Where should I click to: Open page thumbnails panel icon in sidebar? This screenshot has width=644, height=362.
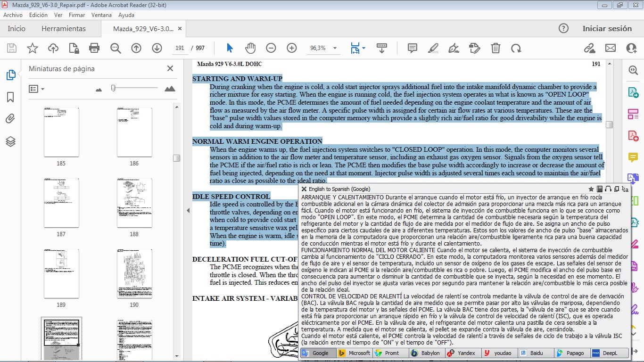click(10, 75)
